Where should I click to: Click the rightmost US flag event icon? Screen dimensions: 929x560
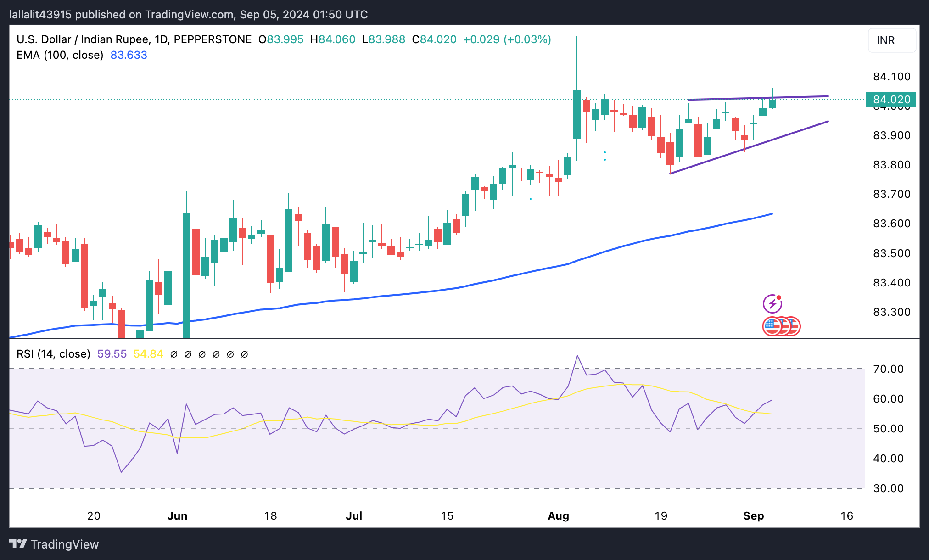pos(794,326)
